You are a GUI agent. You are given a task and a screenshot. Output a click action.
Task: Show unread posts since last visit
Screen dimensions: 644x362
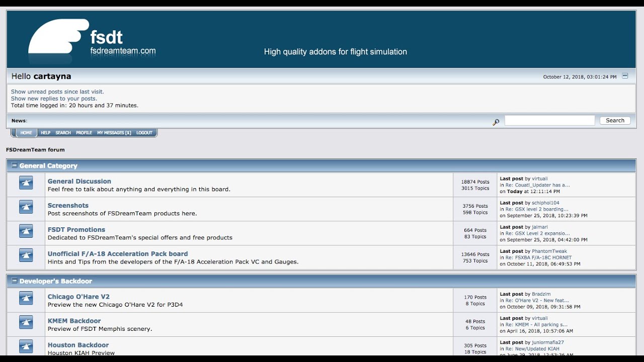click(x=57, y=92)
